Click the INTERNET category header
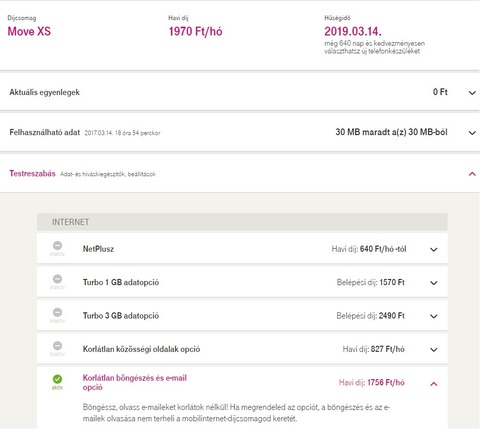This screenshot has width=480, height=430. [x=242, y=222]
